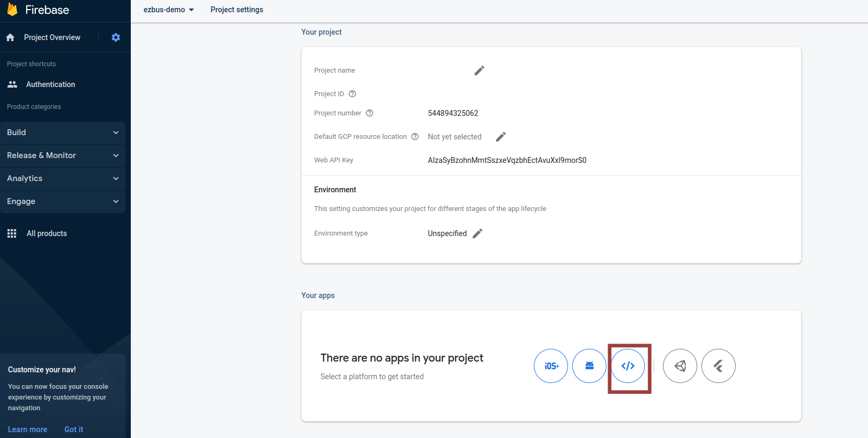Add an iOS+ app
868x438 pixels.
point(551,366)
